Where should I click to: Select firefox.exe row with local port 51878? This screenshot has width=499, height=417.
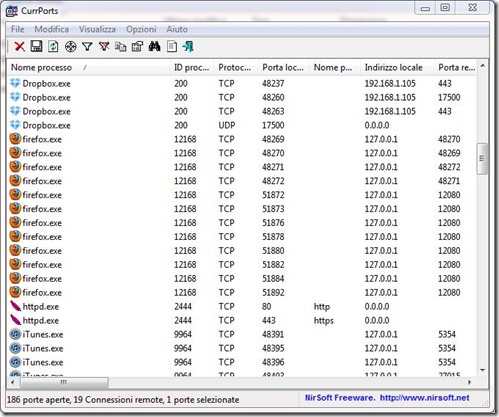(242, 237)
